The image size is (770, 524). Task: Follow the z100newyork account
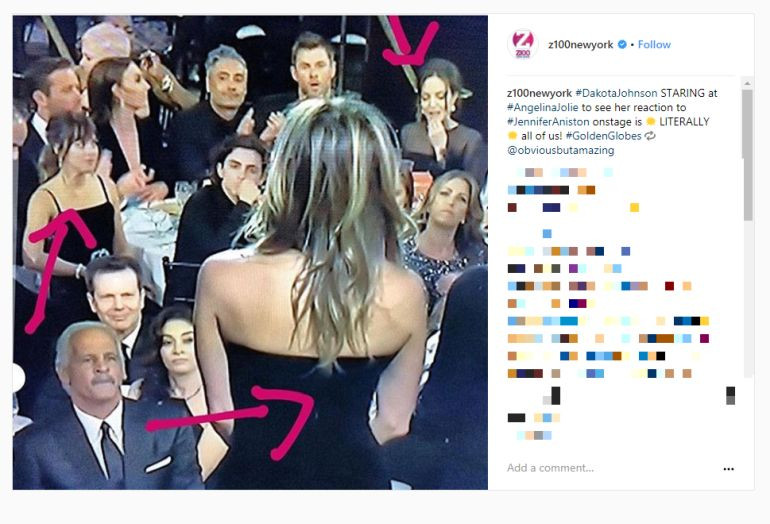pos(654,45)
